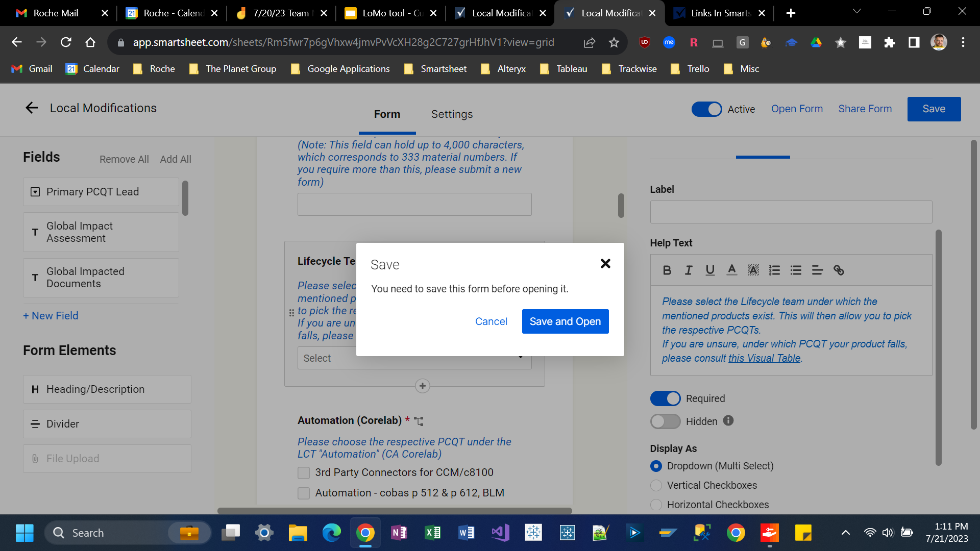Toggle the Active form switch
980x551 pixels.
click(706, 109)
